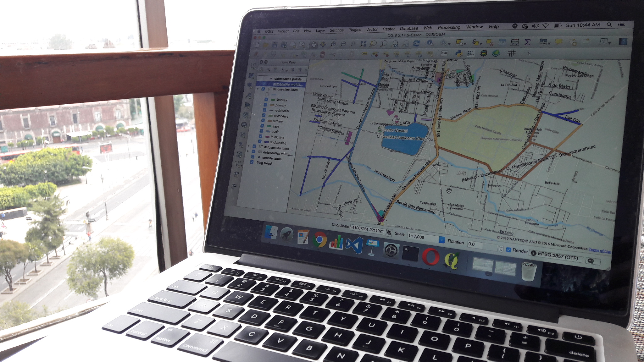The width and height of the screenshot is (644, 362).
Task: Open the Field Calculator abacus icon
Action: [x=515, y=42]
